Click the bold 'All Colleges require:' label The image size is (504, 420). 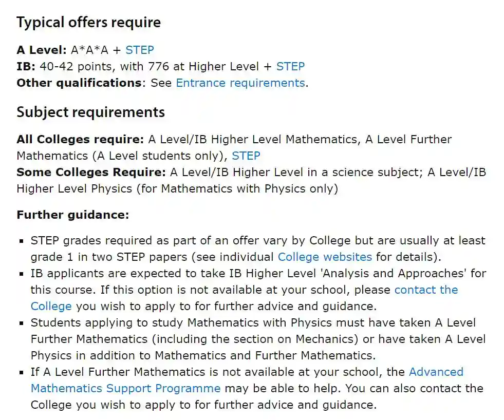pyautogui.click(x=80, y=139)
